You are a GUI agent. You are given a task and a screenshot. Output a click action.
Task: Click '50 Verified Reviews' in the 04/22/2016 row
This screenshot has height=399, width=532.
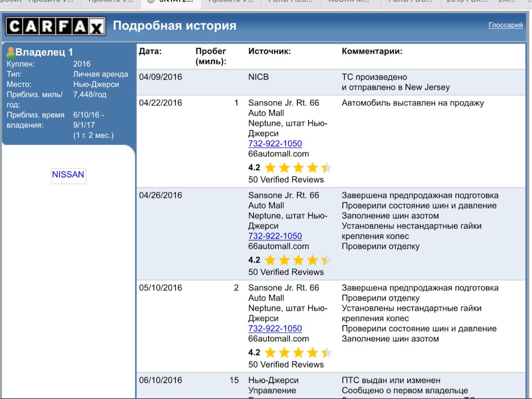(286, 180)
